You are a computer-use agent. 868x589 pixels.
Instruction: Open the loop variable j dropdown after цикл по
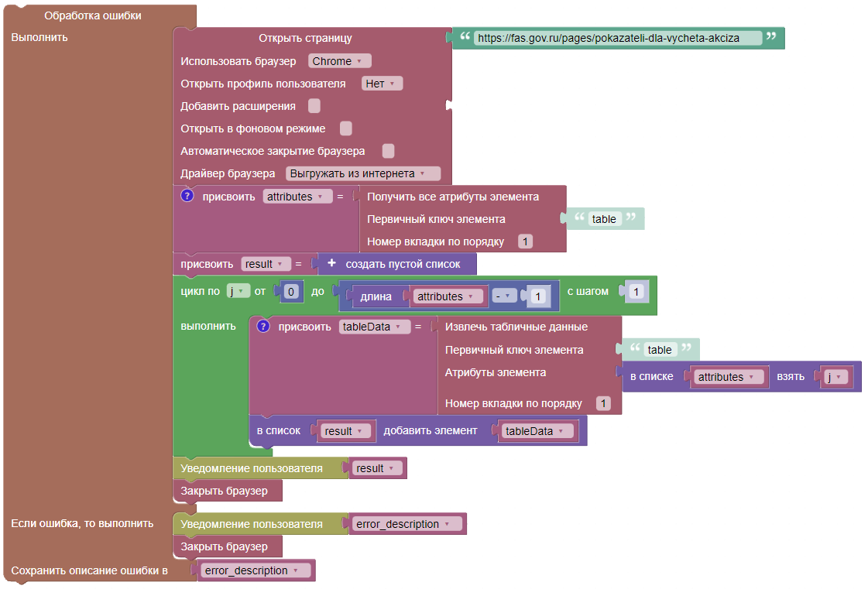(x=238, y=291)
